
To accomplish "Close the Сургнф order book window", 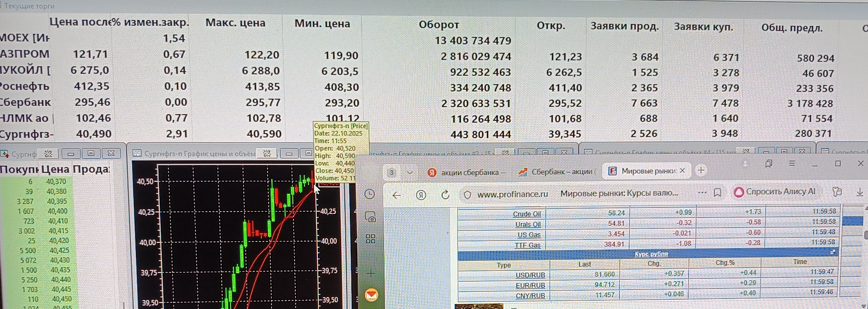I will [x=111, y=153].
